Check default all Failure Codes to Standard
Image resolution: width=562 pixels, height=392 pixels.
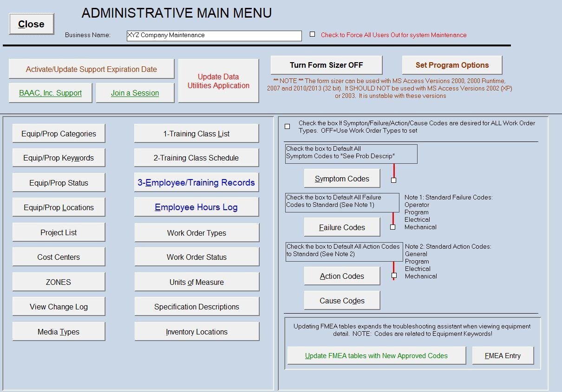point(393,227)
